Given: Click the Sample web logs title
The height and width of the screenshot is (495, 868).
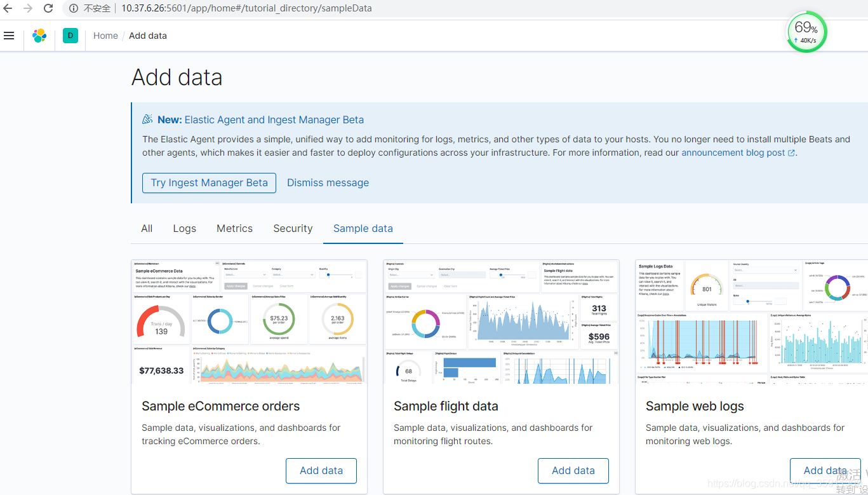Looking at the screenshot, I should [695, 406].
